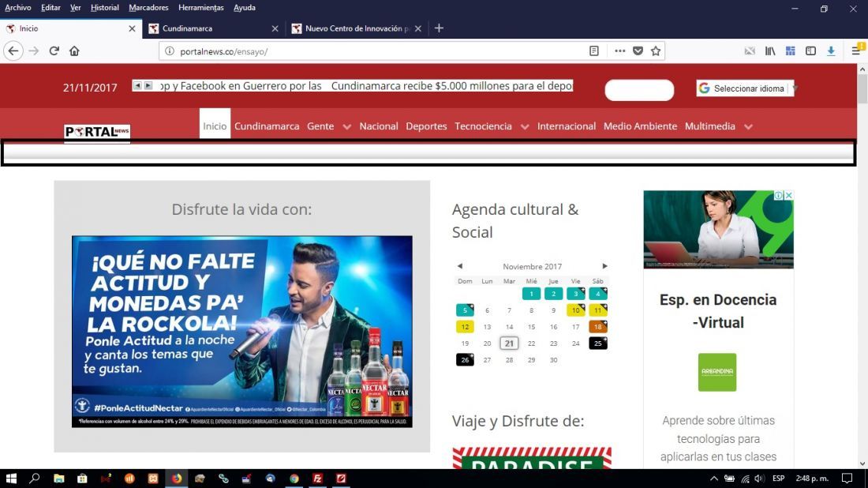Click the Cundinamarca recibe $5.000 millones headline

coord(451,86)
